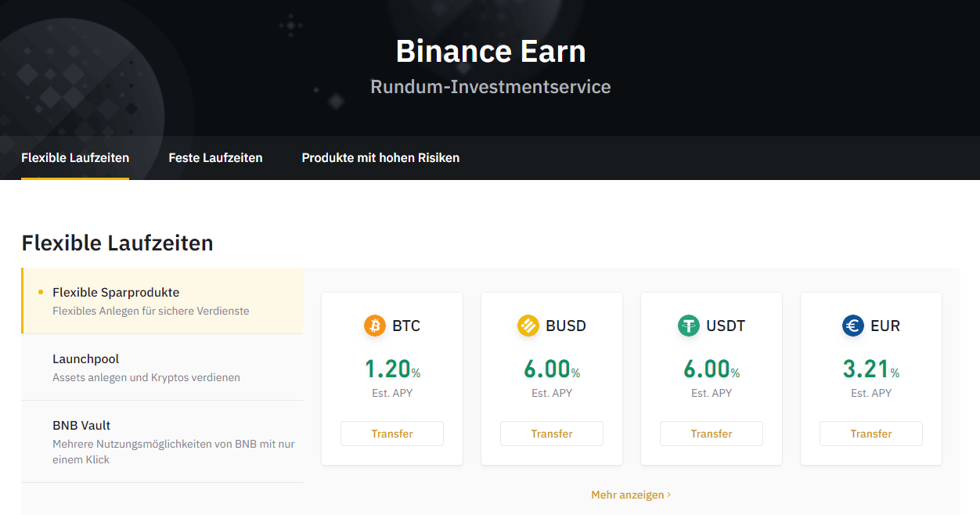Viewport: 980px width, 515px height.
Task: Select Flexible Sparprodukte in the sidebar
Action: [x=162, y=301]
